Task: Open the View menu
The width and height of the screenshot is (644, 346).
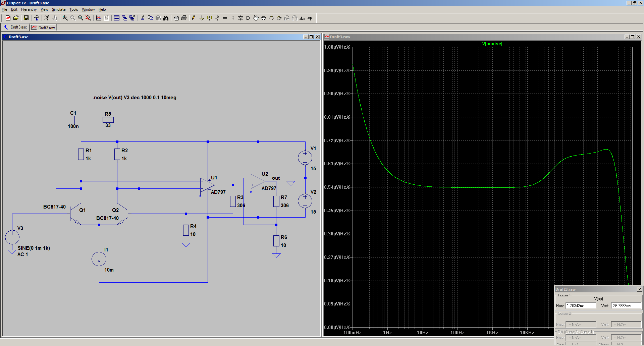Action: 44,9
